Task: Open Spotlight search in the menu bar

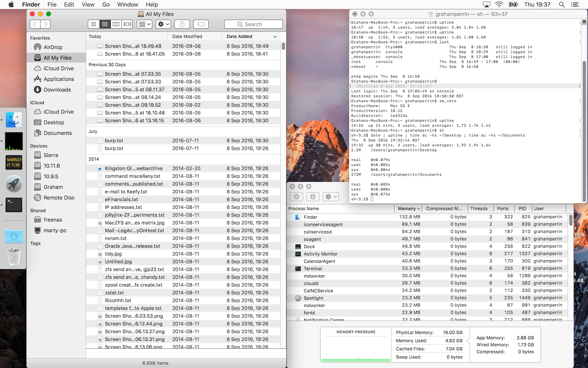Action: pos(562,4)
